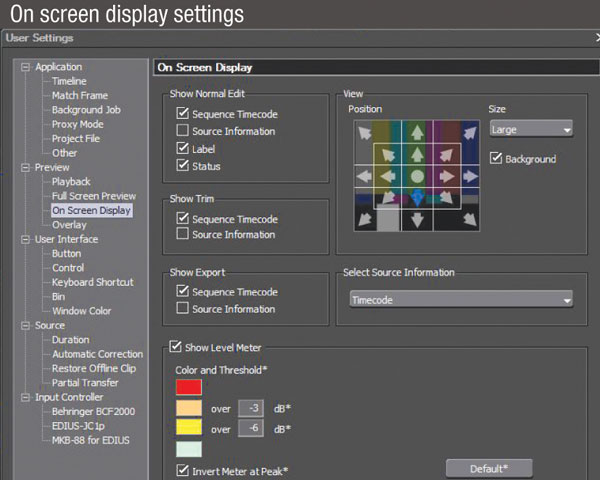Open Automatic Correction settings
Image resolution: width=600 pixels, height=480 pixels.
98,354
